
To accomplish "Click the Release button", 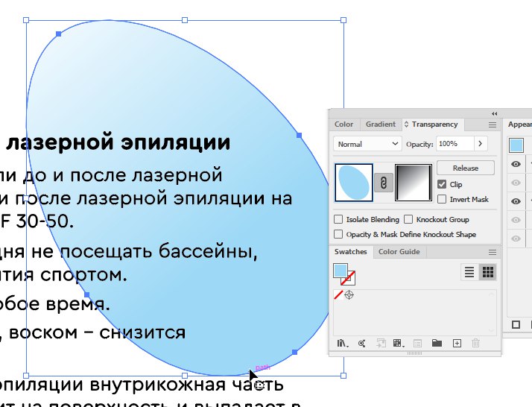I will tap(465, 168).
